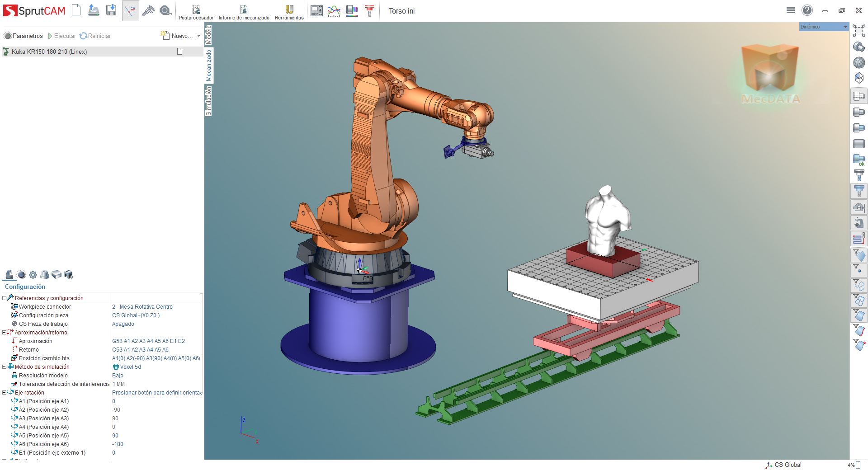This screenshot has height=470, width=868.
Task: Open the curves graph icon in the toolbar
Action: point(334,11)
